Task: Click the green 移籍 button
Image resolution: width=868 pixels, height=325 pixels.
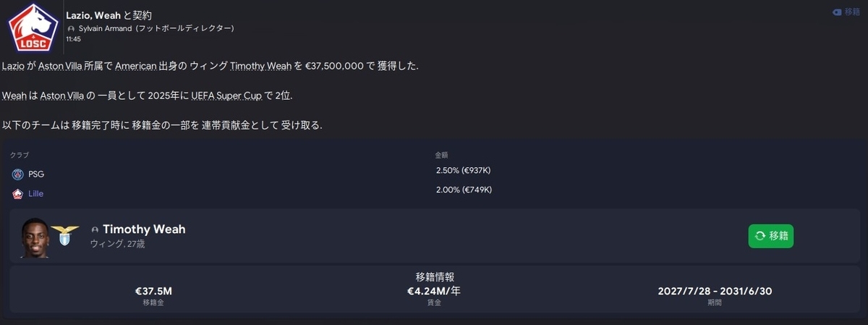Action: coord(771,236)
